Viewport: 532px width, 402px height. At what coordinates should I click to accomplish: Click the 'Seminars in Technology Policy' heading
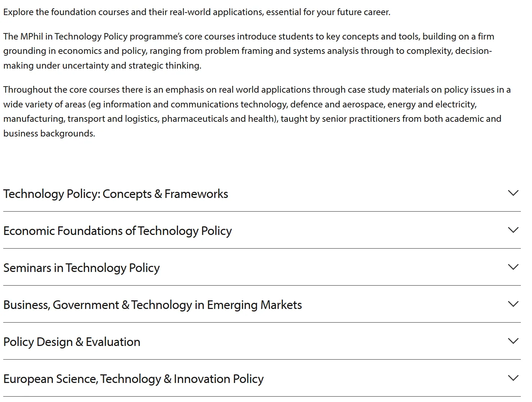coord(82,268)
